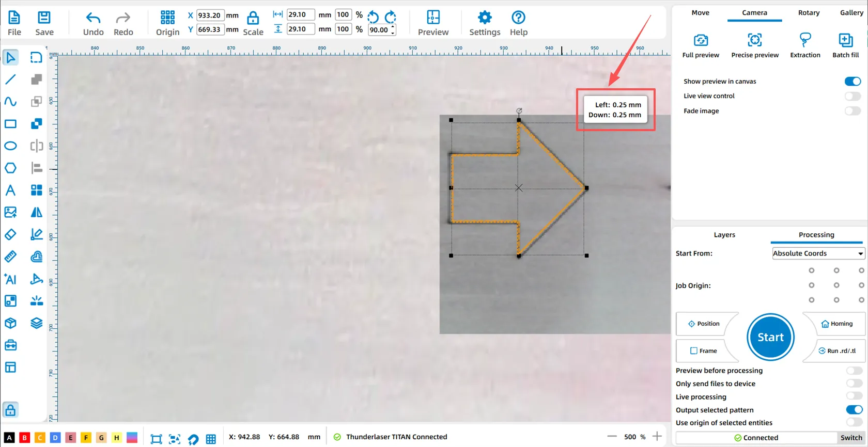The width and height of the screenshot is (868, 447).
Task: Choose the Text tool
Action: pyautogui.click(x=10, y=190)
